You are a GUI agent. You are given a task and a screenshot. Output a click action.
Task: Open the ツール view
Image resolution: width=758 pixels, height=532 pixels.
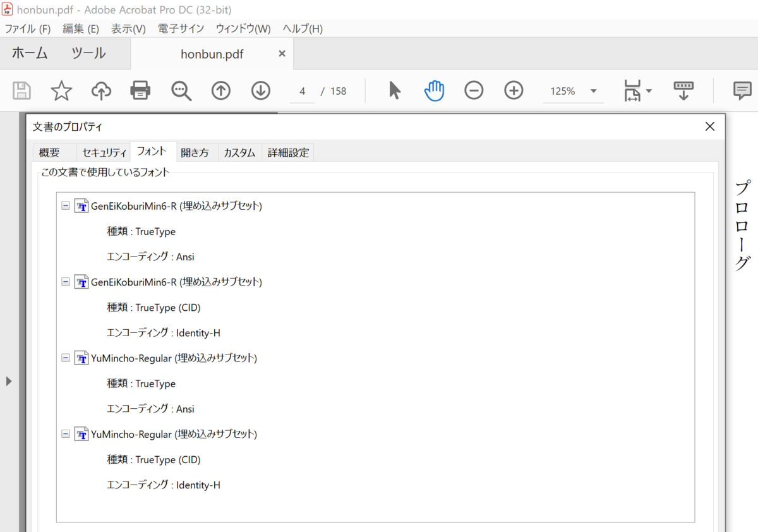point(88,54)
